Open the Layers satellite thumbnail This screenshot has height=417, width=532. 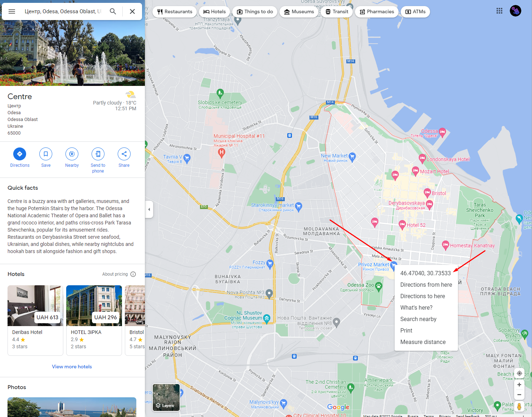point(166,397)
